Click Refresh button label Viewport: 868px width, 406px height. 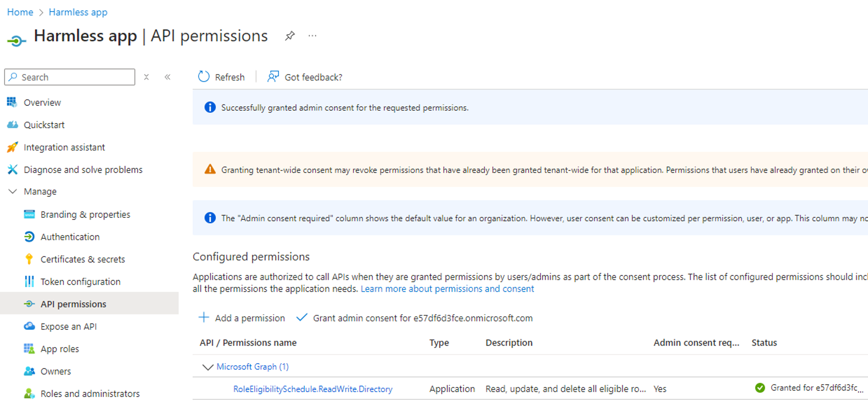tap(230, 77)
